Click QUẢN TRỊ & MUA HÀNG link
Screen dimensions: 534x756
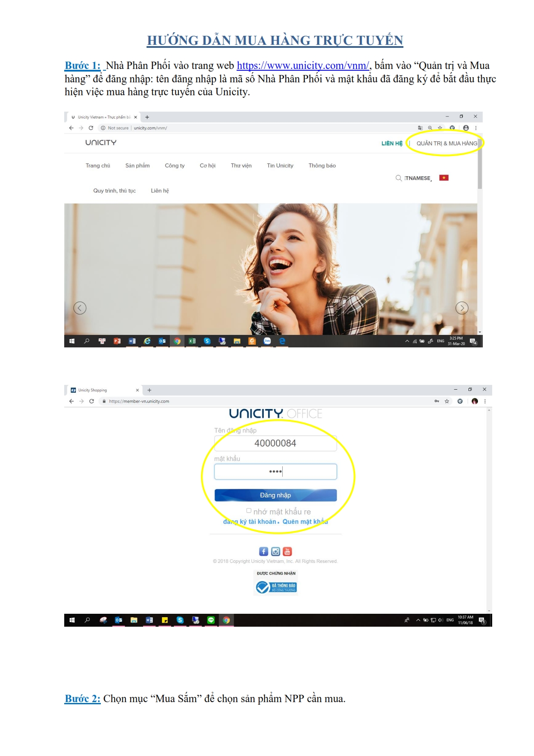[447, 144]
